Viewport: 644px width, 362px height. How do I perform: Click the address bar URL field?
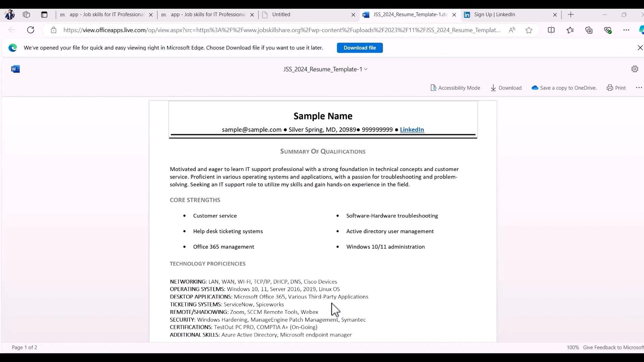(x=282, y=30)
